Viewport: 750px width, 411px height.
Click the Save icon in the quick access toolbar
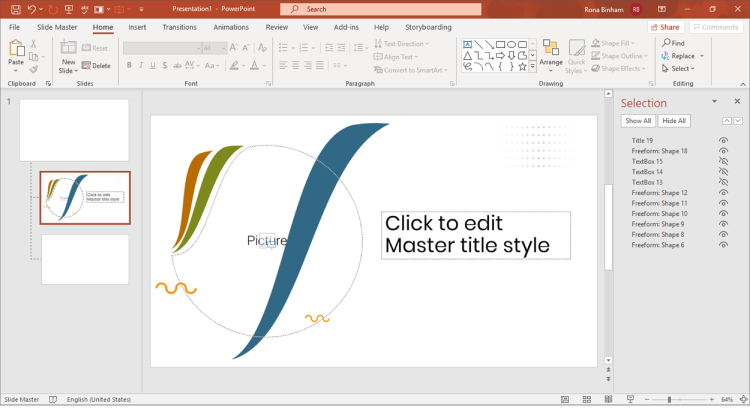coord(15,9)
